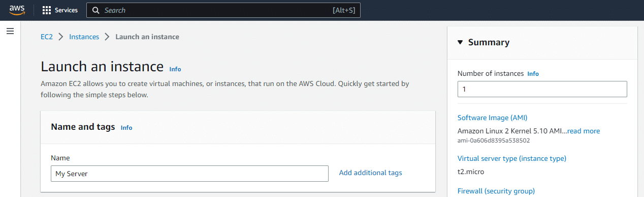The image size is (644, 197).
Task: Collapse the Summary panel triangle
Action: (460, 42)
